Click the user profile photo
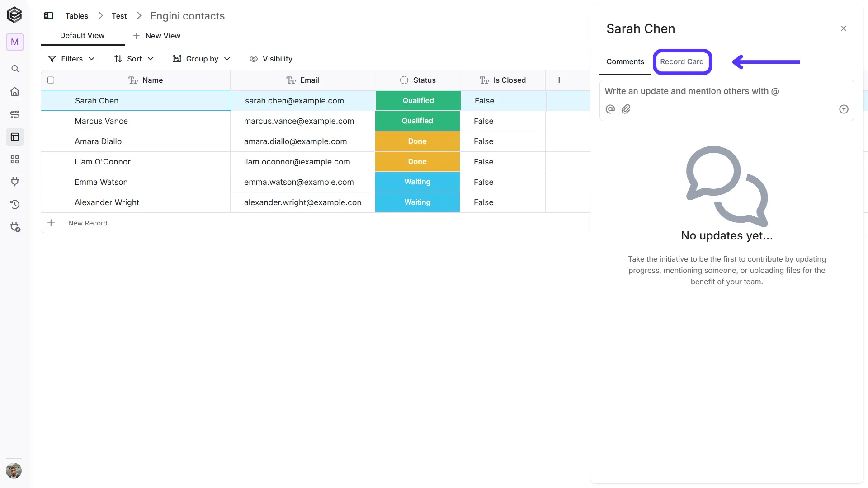Viewport: 868px width, 488px height. [14, 470]
